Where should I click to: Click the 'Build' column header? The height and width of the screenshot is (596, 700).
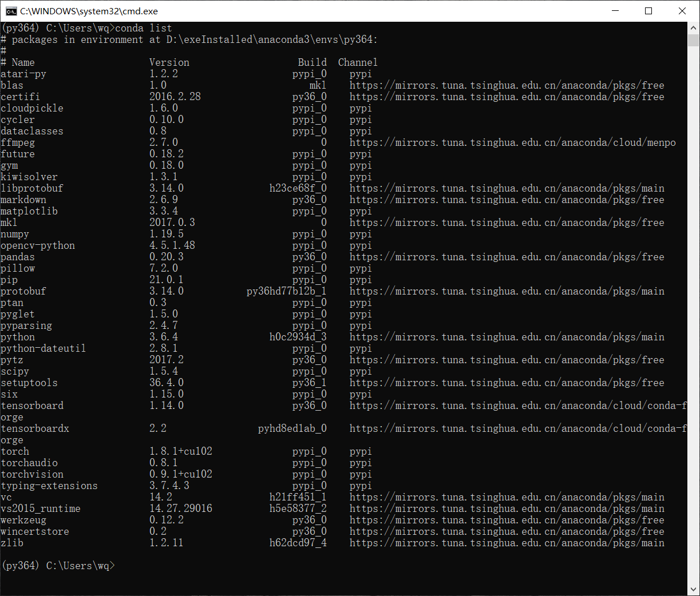pyautogui.click(x=313, y=62)
